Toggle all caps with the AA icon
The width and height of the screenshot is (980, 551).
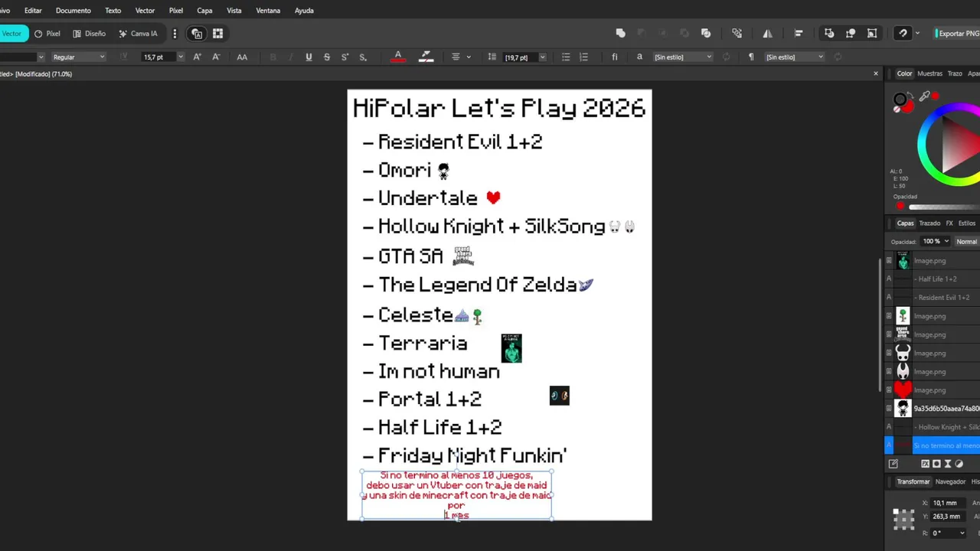(242, 57)
